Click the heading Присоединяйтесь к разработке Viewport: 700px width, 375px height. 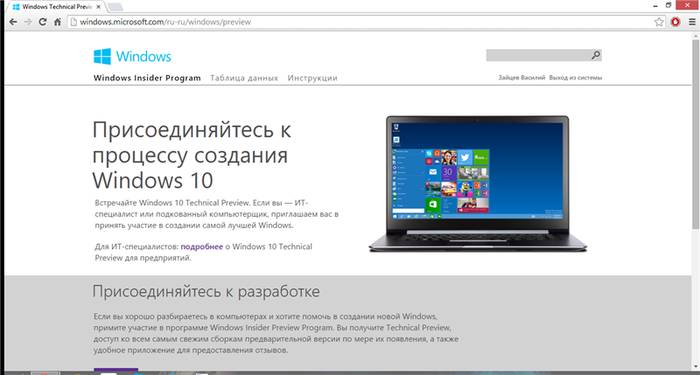[x=206, y=292]
